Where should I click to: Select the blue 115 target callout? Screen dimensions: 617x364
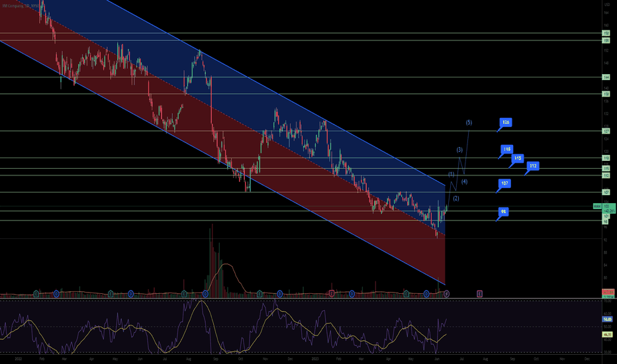(x=518, y=158)
